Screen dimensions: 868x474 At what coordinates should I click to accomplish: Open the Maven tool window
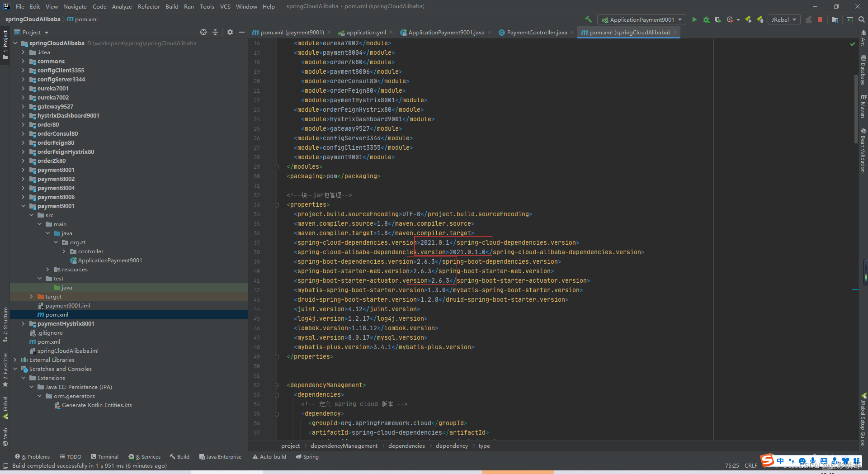click(x=863, y=106)
